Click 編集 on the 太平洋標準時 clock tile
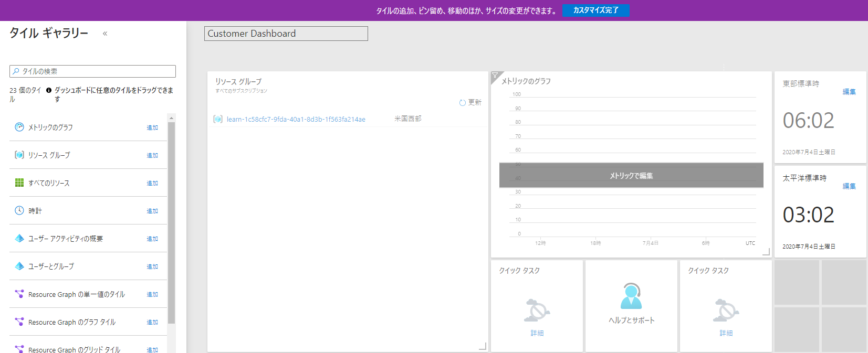Image resolution: width=868 pixels, height=353 pixels. pyautogui.click(x=849, y=186)
